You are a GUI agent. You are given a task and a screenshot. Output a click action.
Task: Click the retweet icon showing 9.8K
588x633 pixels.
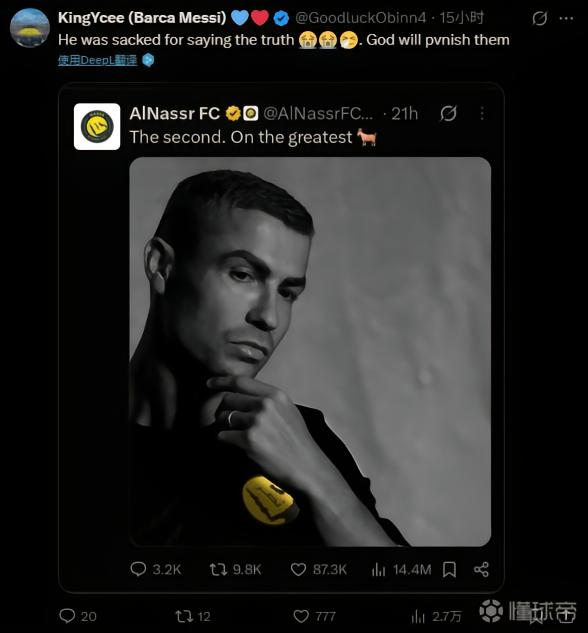[x=218, y=570]
